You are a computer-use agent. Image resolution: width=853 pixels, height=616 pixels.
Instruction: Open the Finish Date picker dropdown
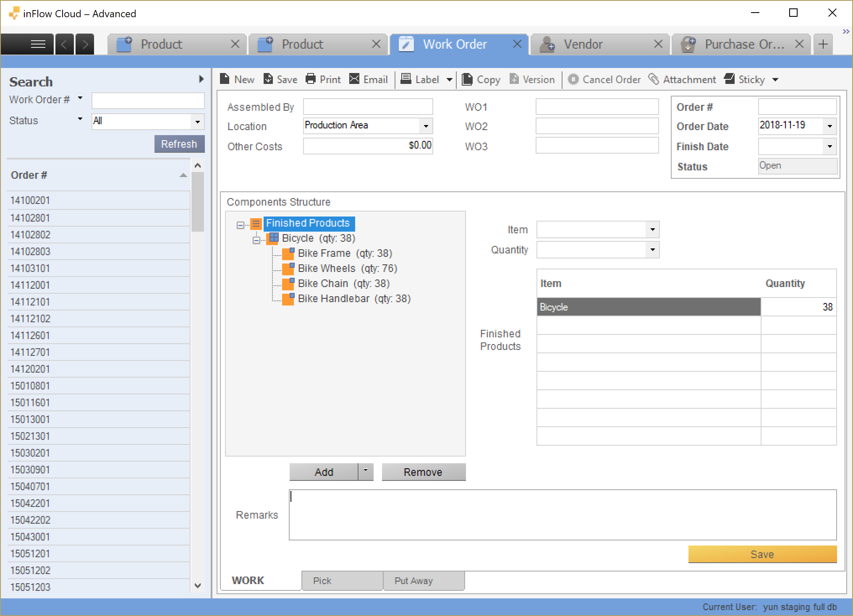[x=829, y=146]
